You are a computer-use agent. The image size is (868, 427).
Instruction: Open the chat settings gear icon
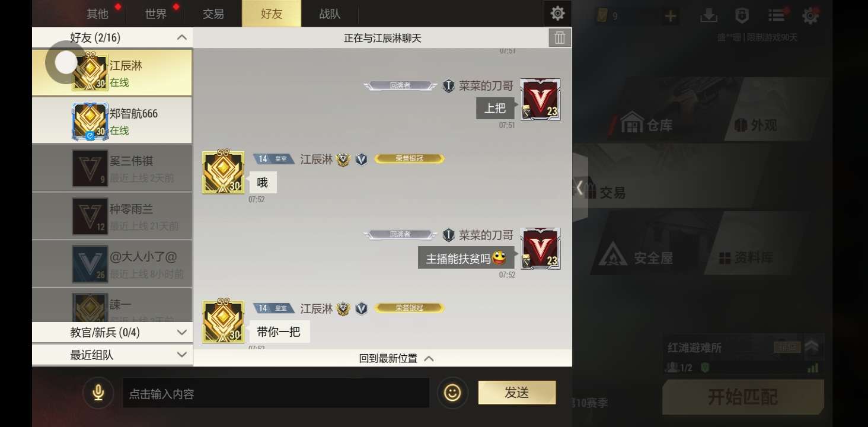557,13
